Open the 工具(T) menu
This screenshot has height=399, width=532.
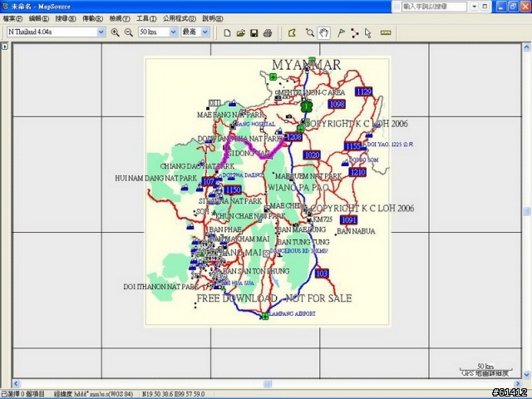146,18
